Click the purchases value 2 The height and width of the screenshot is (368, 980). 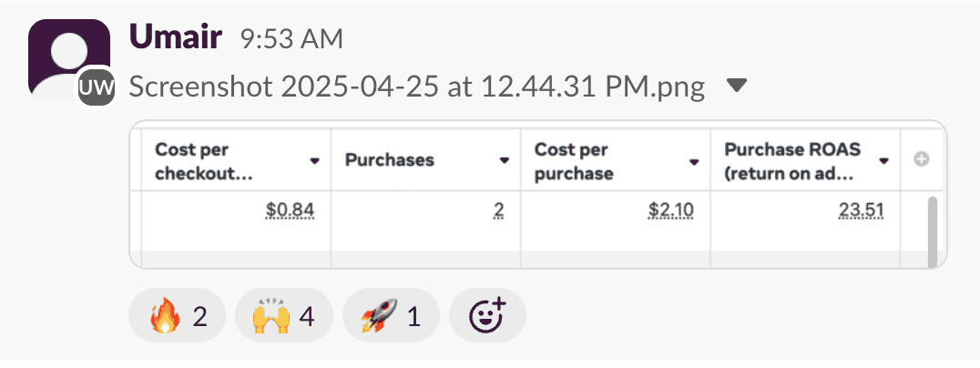[x=498, y=211]
